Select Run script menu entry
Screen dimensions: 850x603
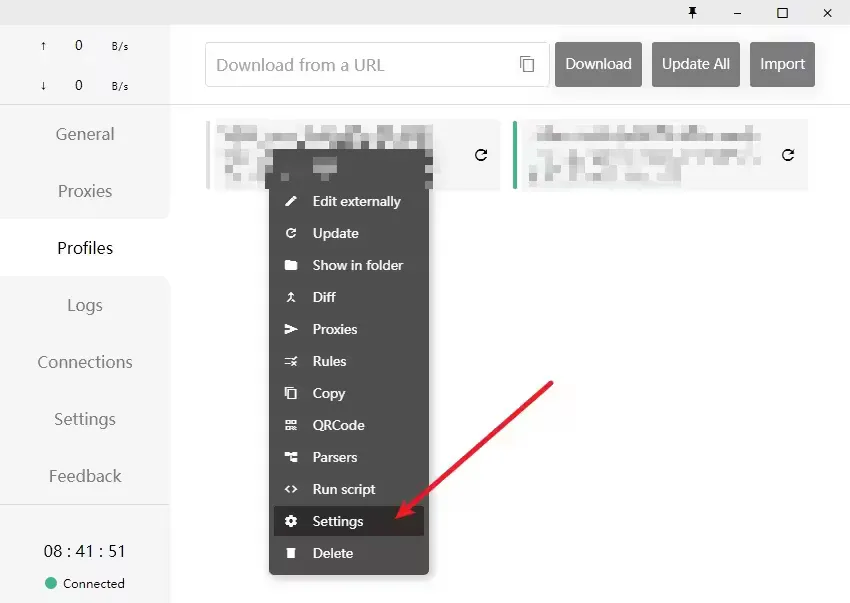[343, 489]
